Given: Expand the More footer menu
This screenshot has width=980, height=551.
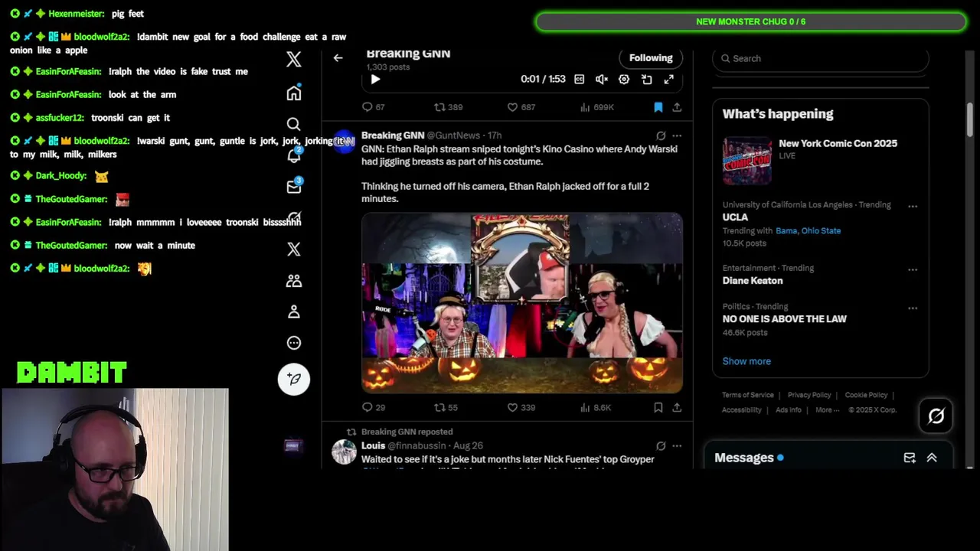Looking at the screenshot, I should [826, 410].
